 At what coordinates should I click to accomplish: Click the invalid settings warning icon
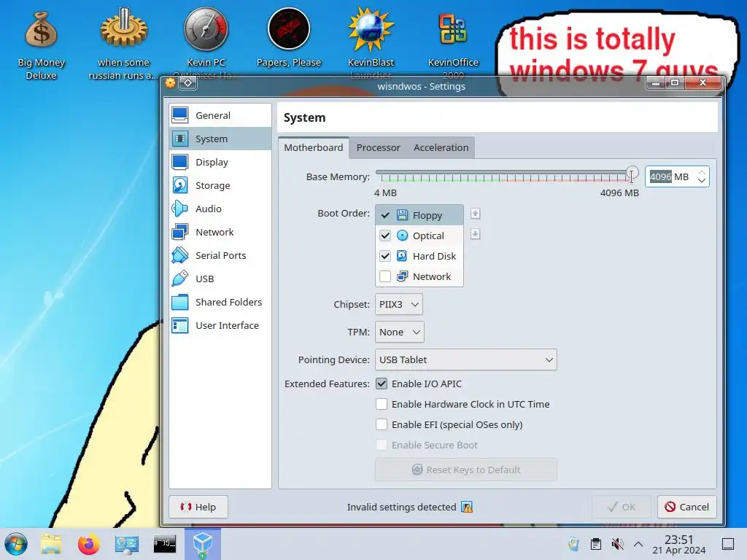click(467, 507)
